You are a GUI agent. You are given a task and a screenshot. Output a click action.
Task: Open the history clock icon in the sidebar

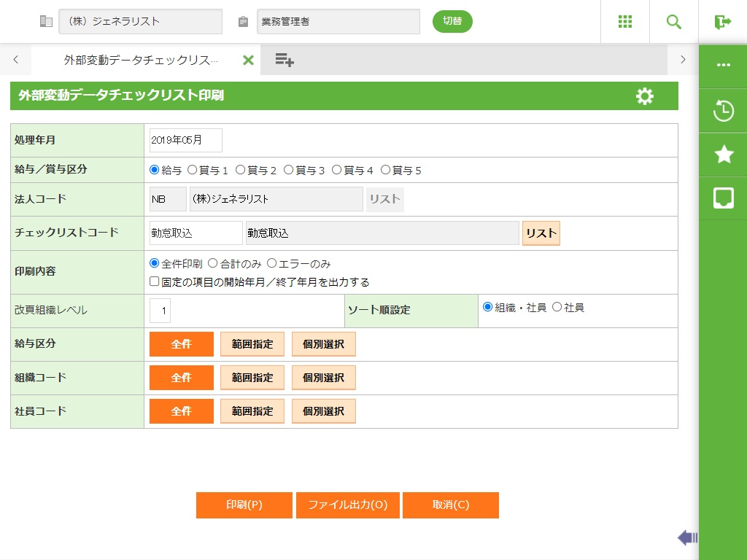pyautogui.click(x=723, y=111)
